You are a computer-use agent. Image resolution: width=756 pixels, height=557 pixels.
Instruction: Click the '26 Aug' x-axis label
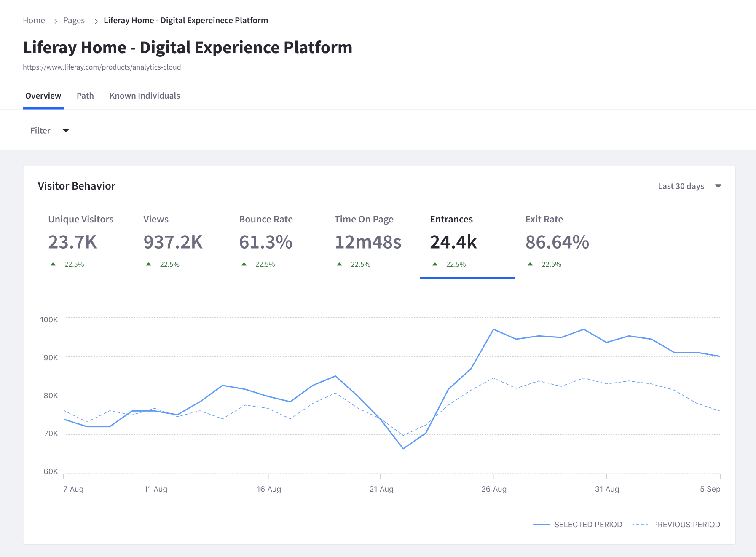click(494, 489)
